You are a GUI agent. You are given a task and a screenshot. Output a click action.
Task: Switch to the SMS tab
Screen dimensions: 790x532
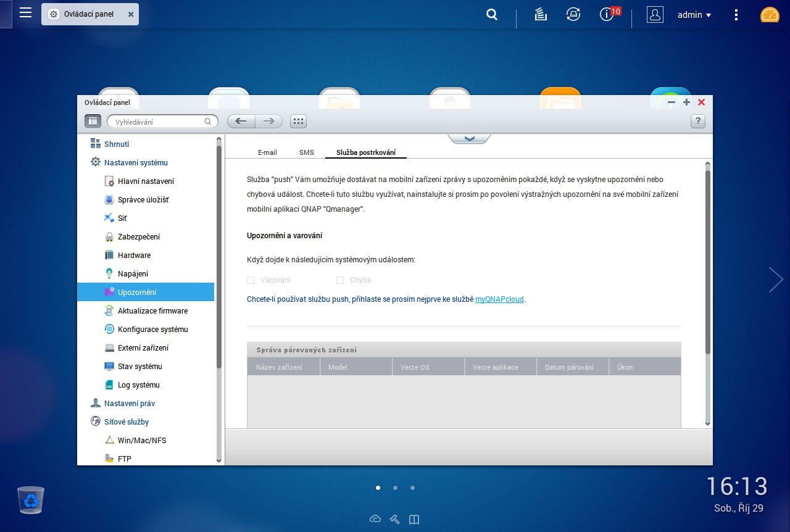(307, 152)
